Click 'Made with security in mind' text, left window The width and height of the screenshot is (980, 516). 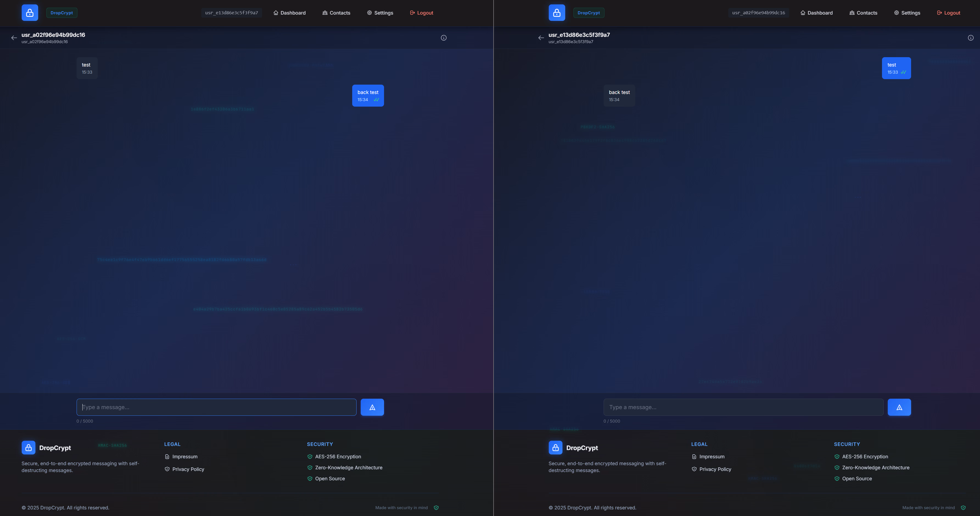click(401, 508)
